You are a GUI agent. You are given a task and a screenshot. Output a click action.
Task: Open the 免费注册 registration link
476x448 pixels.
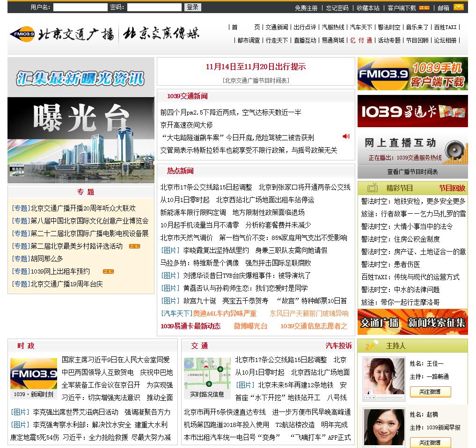tap(306, 8)
